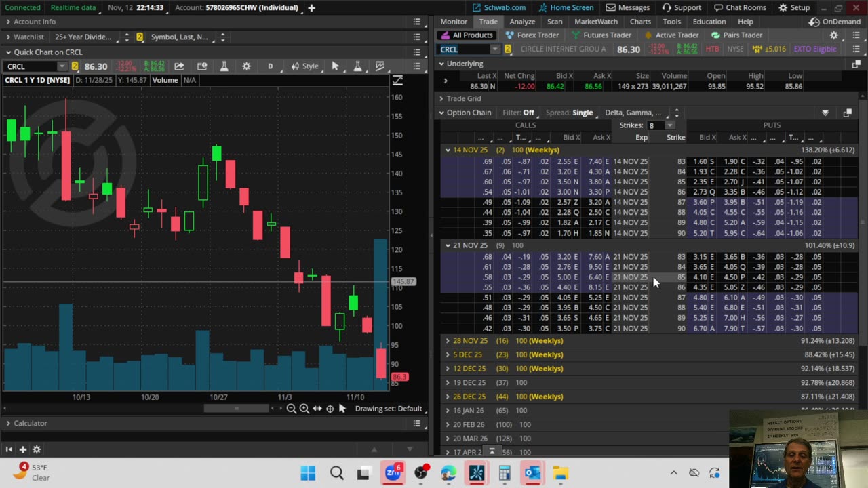Open the Spread Single dropdown

click(584, 113)
